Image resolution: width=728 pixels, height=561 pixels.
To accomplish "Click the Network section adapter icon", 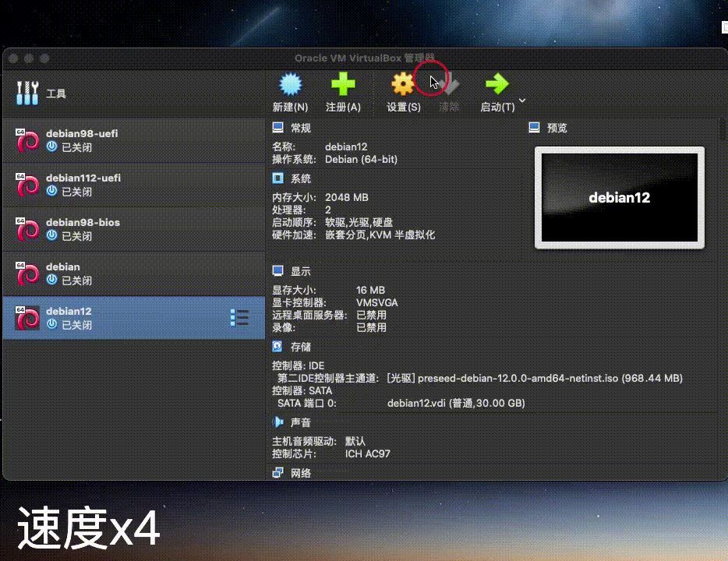I will tap(277, 473).
